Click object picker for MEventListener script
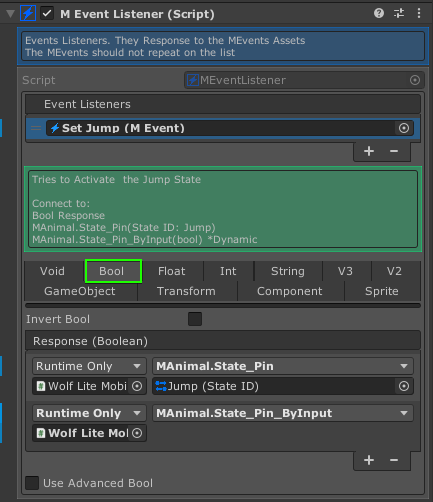This screenshot has width=433, height=502. click(x=415, y=80)
